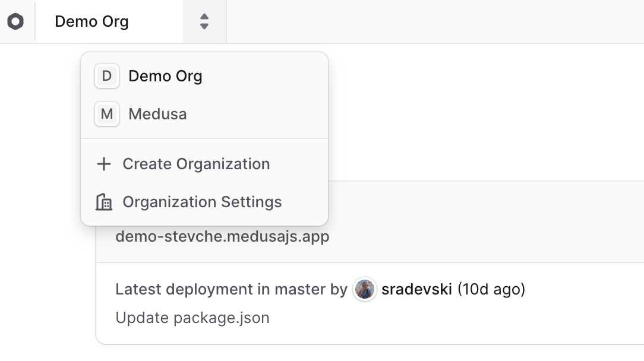Choose Create Organization from the menu
Screen dimensions: 644x361
[196, 164]
